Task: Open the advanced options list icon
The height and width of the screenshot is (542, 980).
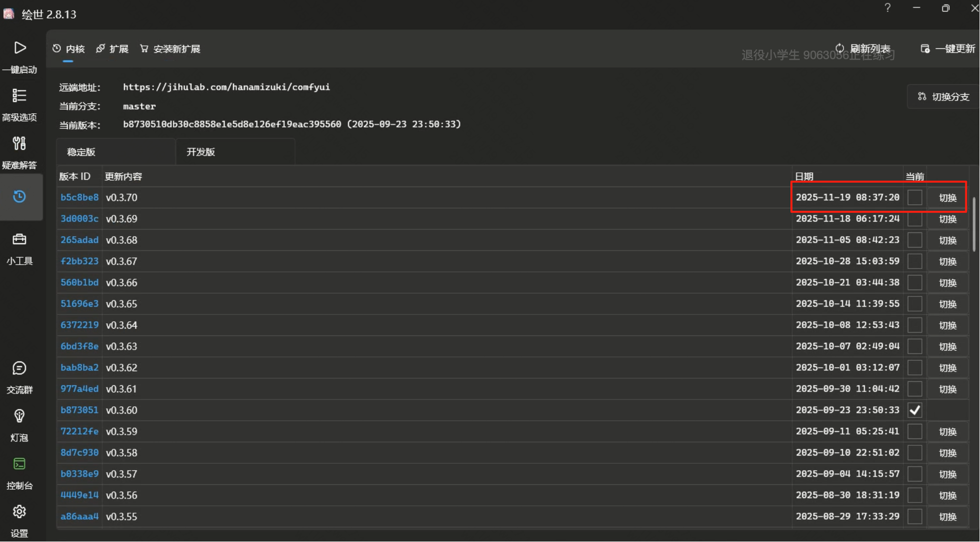Action: [20, 96]
